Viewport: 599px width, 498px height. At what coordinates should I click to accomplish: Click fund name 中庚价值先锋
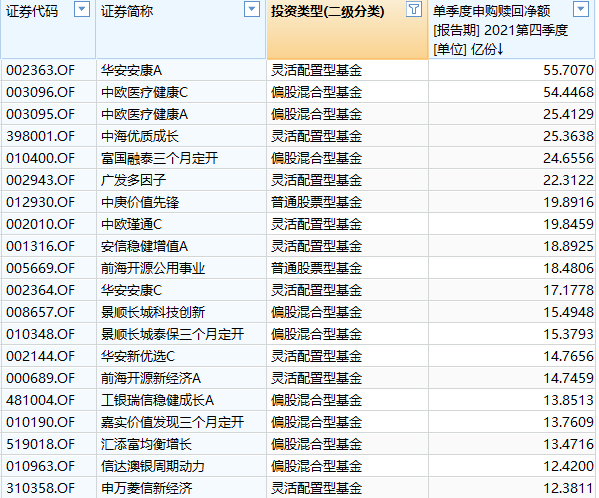coord(140,202)
